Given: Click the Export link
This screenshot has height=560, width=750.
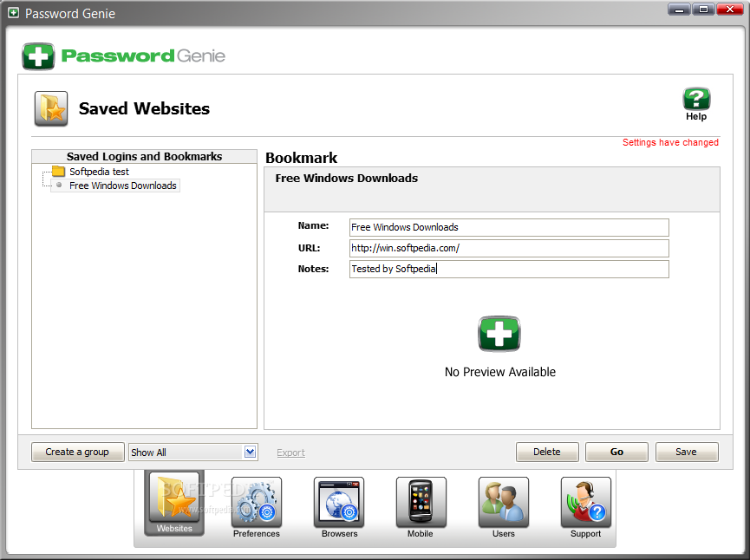Looking at the screenshot, I should tap(290, 453).
